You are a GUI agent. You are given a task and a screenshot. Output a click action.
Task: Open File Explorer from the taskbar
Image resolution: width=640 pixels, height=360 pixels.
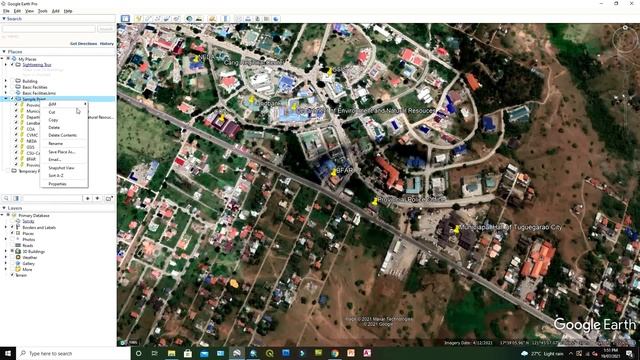[x=171, y=353]
